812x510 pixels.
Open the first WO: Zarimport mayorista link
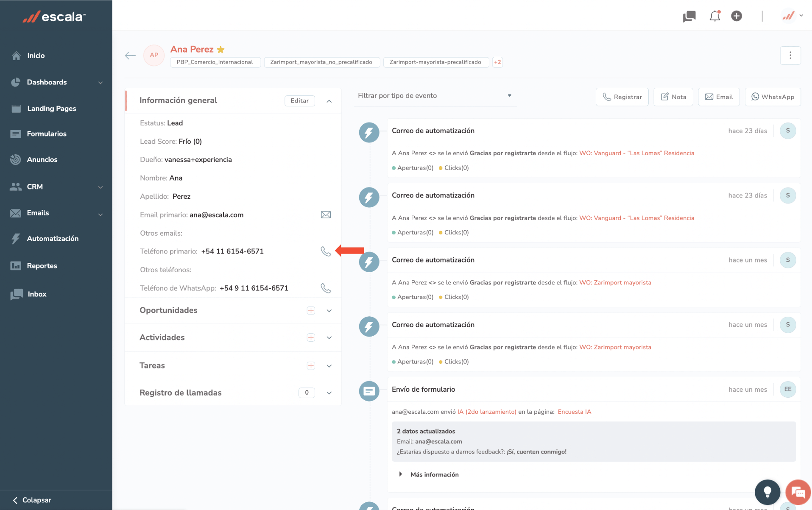pyautogui.click(x=615, y=282)
